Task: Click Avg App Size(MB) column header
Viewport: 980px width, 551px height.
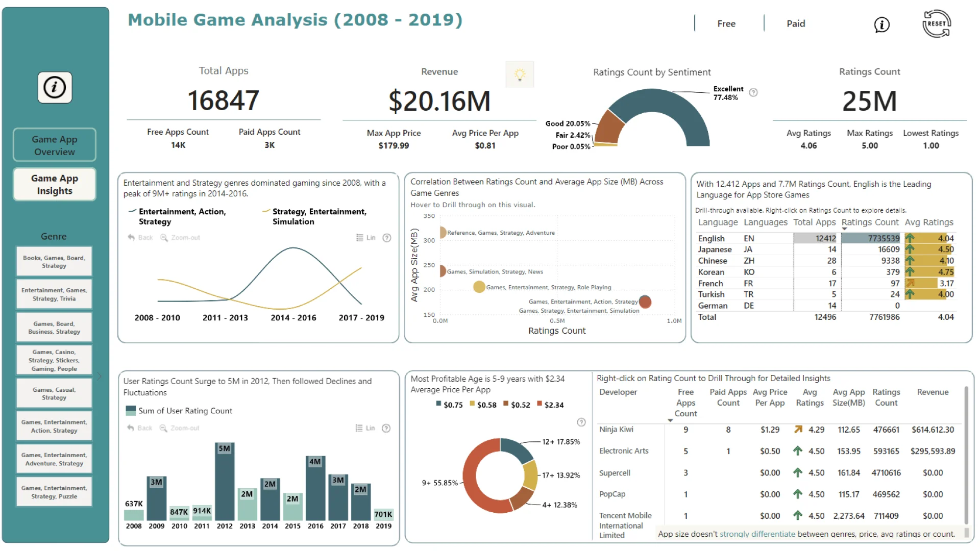Action: [848, 397]
